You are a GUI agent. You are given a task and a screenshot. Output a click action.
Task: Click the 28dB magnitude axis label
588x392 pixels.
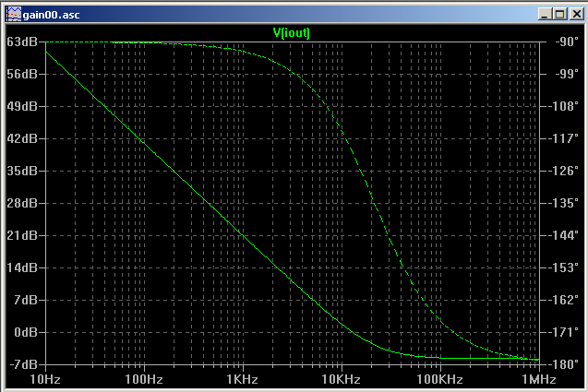coord(22,203)
